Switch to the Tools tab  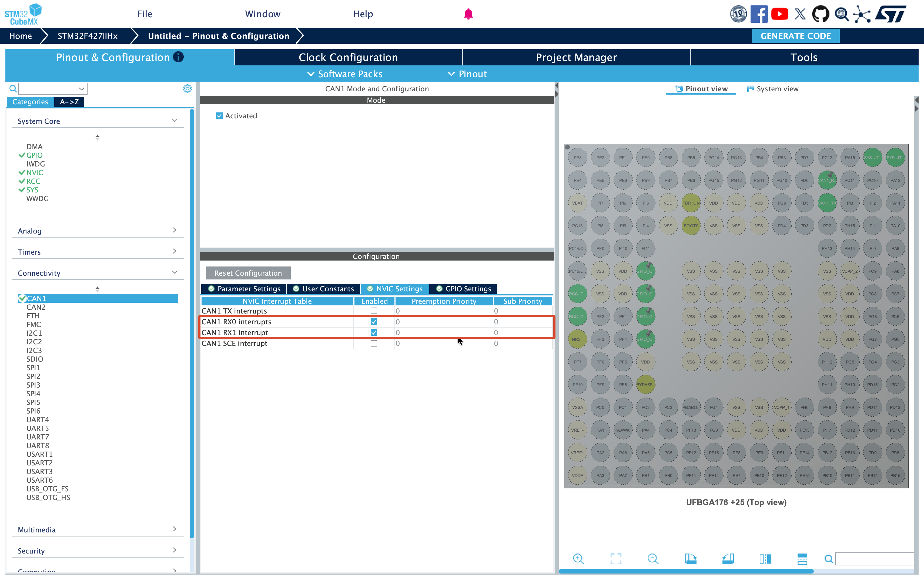click(804, 57)
